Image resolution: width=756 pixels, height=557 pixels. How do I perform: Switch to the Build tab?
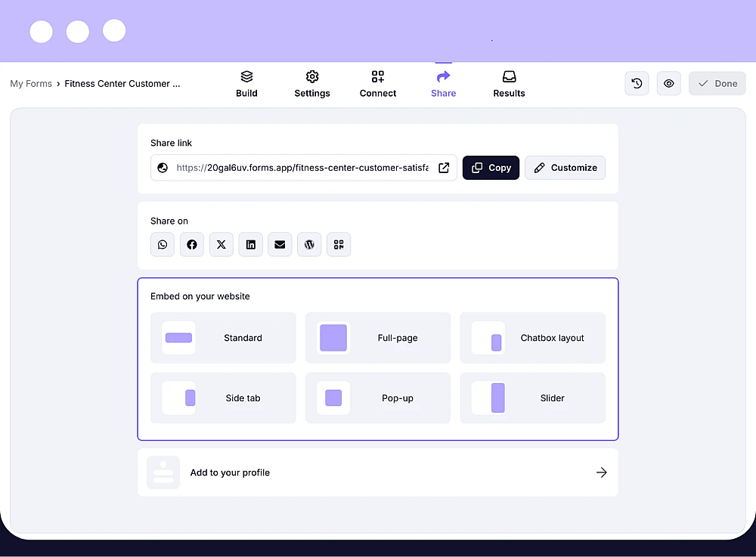tap(246, 84)
